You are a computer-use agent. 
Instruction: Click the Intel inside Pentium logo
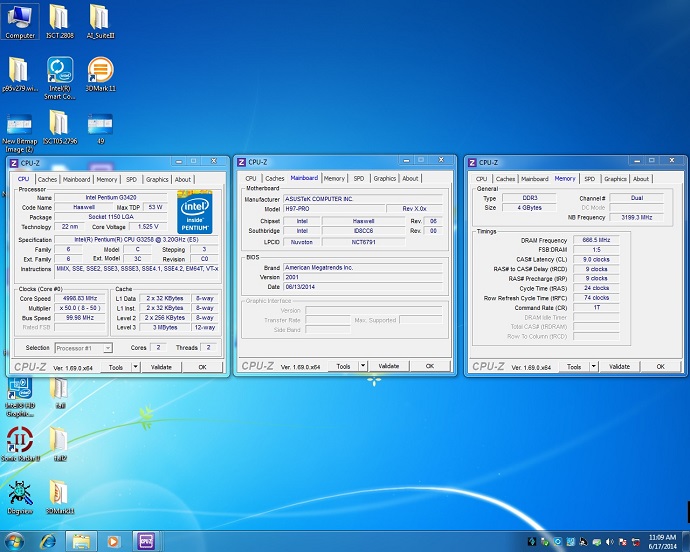(x=195, y=212)
